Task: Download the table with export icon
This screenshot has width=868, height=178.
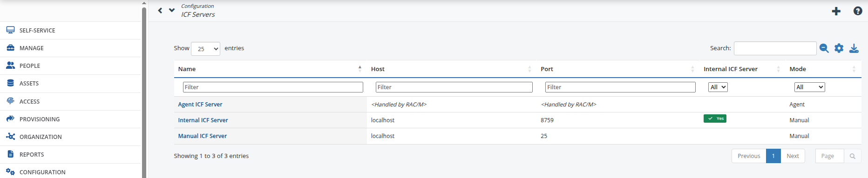Action: click(x=854, y=48)
